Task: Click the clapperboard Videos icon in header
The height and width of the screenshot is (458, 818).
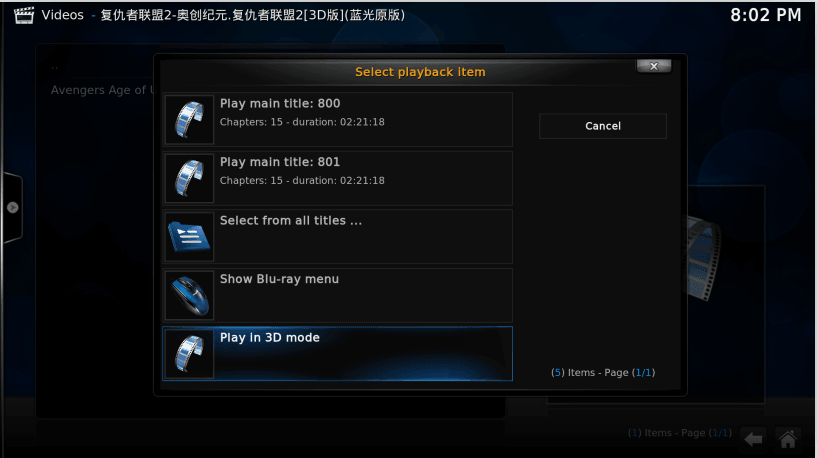Action: point(23,15)
